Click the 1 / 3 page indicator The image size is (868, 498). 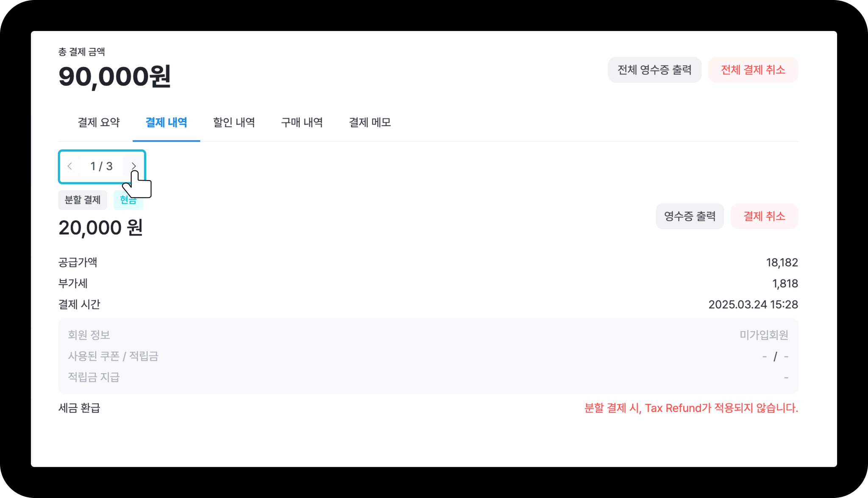click(x=102, y=166)
